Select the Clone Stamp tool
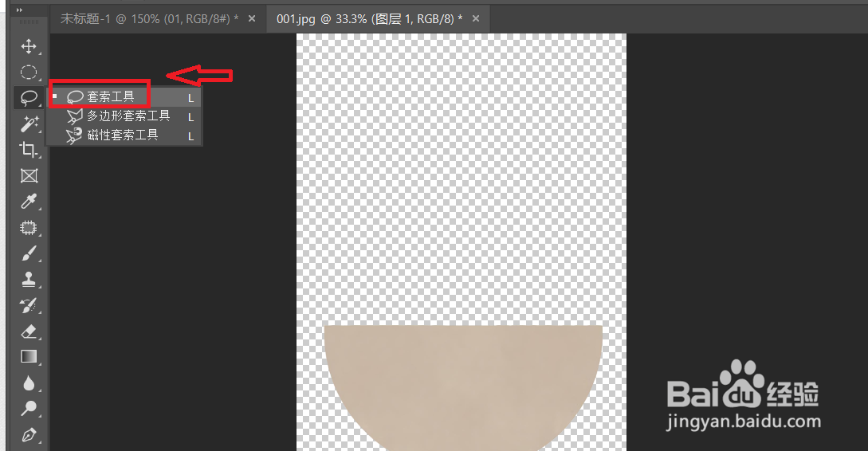 (29, 280)
